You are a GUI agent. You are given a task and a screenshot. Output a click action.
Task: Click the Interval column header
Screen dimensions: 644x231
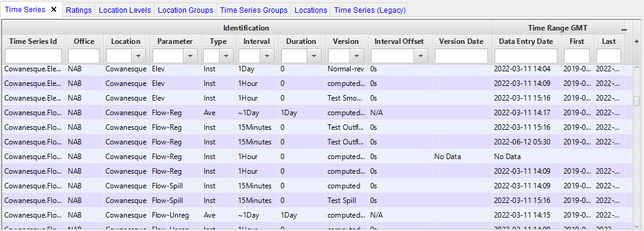257,41
